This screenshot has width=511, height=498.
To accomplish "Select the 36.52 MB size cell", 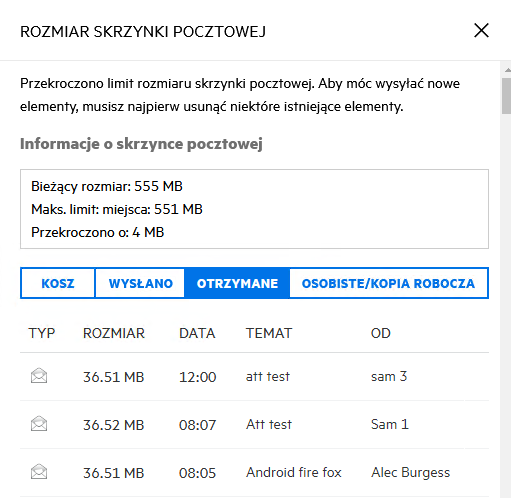I will (113, 425).
